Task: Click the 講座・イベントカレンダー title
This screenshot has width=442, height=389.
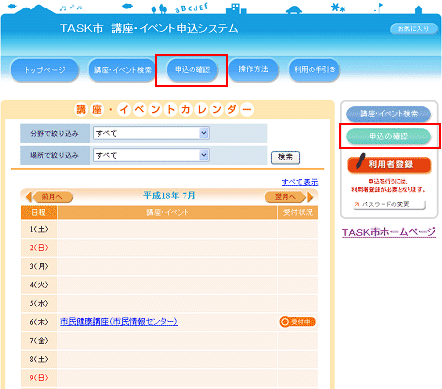Action: pyautogui.click(x=164, y=109)
